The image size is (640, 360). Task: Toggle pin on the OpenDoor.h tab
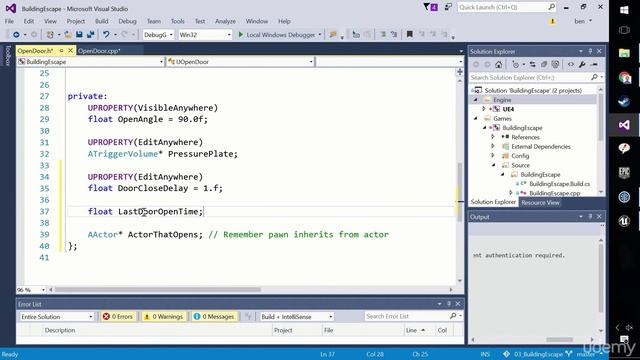(x=61, y=51)
